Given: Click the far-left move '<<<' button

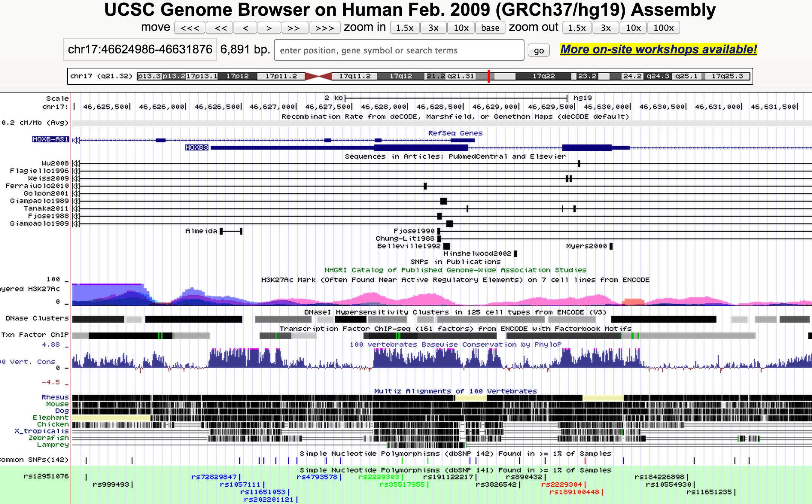Looking at the screenshot, I should tap(190, 28).
